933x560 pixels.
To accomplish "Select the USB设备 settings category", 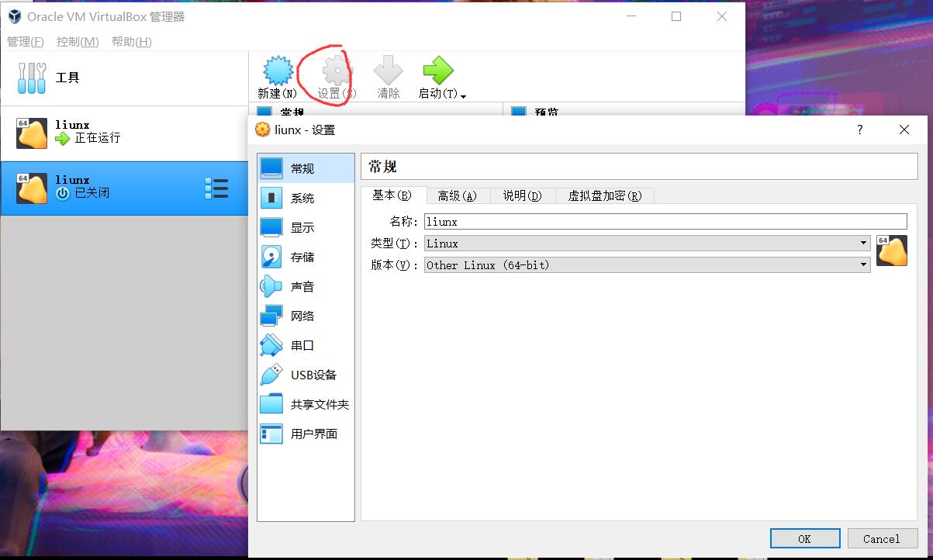I will (x=306, y=375).
